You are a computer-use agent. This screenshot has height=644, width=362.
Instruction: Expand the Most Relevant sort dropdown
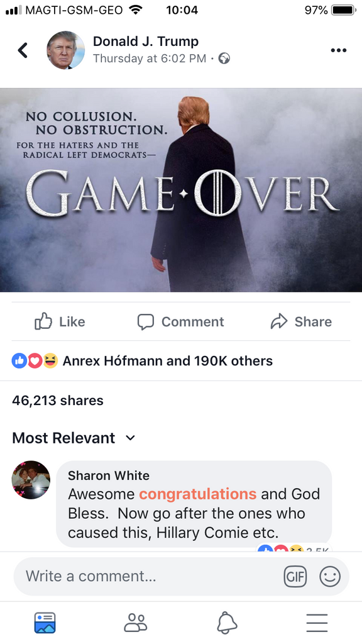(x=74, y=438)
